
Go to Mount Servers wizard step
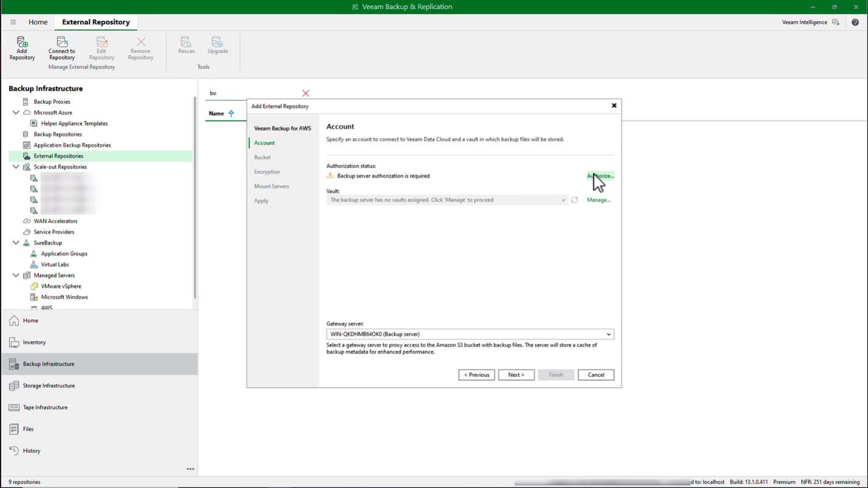point(271,186)
